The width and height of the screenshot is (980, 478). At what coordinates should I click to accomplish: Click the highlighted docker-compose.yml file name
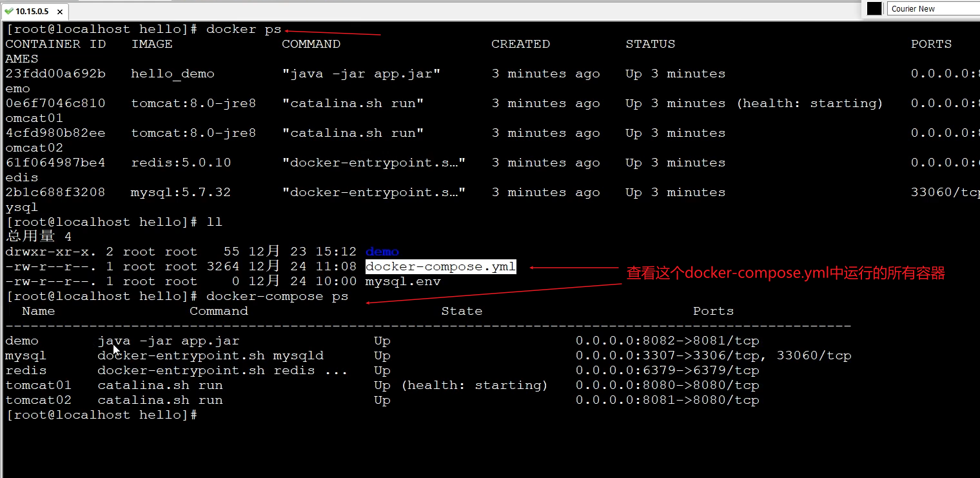pyautogui.click(x=440, y=267)
